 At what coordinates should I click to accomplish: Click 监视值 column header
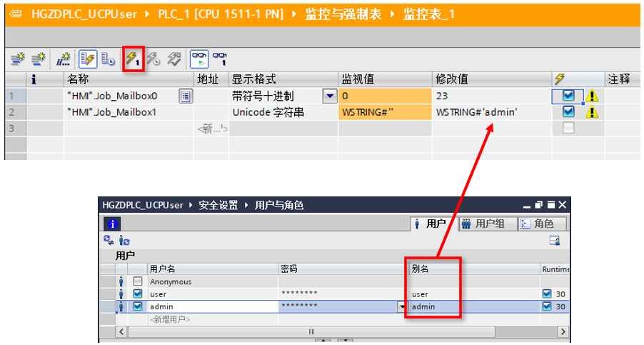[x=385, y=79]
